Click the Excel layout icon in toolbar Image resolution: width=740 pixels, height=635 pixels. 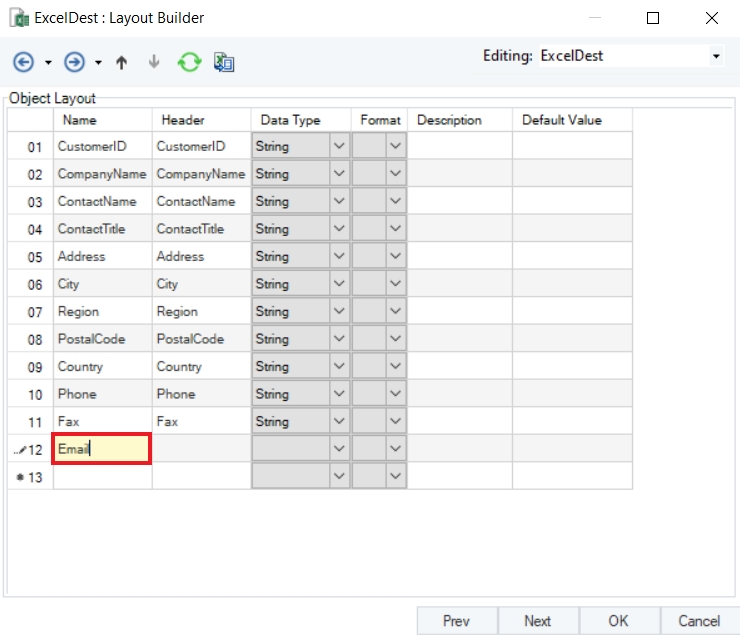coord(224,62)
